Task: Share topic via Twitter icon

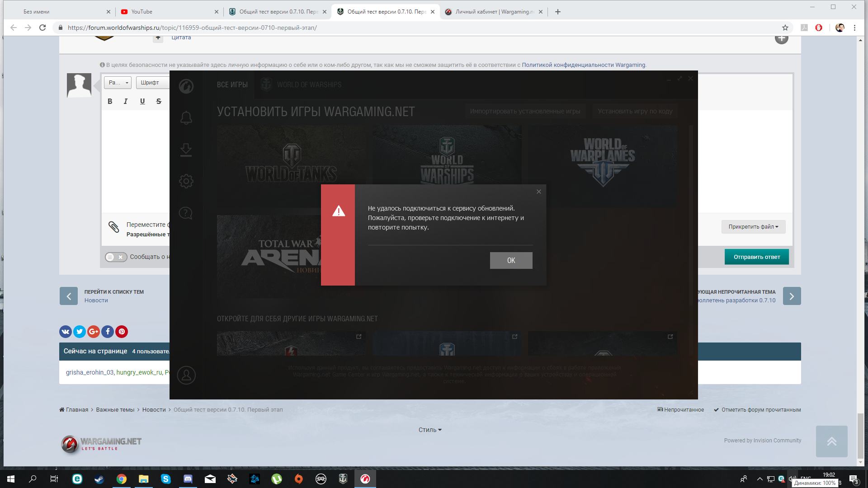Action: click(x=80, y=332)
